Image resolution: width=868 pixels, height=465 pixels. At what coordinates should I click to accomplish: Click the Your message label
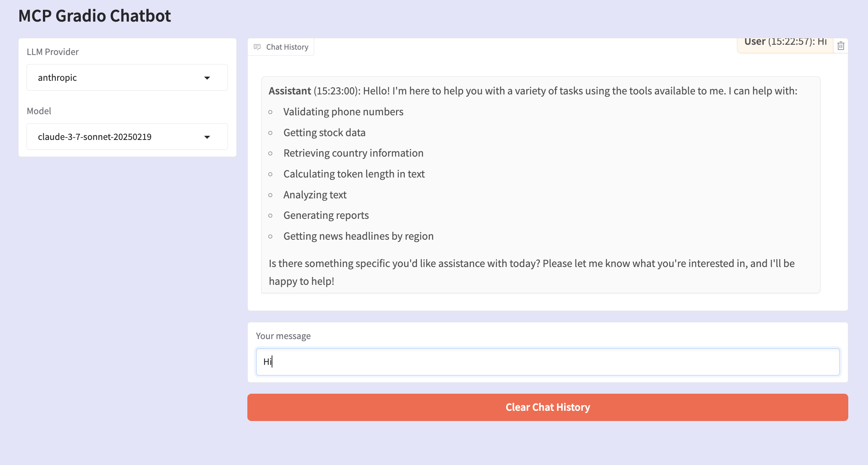click(283, 336)
